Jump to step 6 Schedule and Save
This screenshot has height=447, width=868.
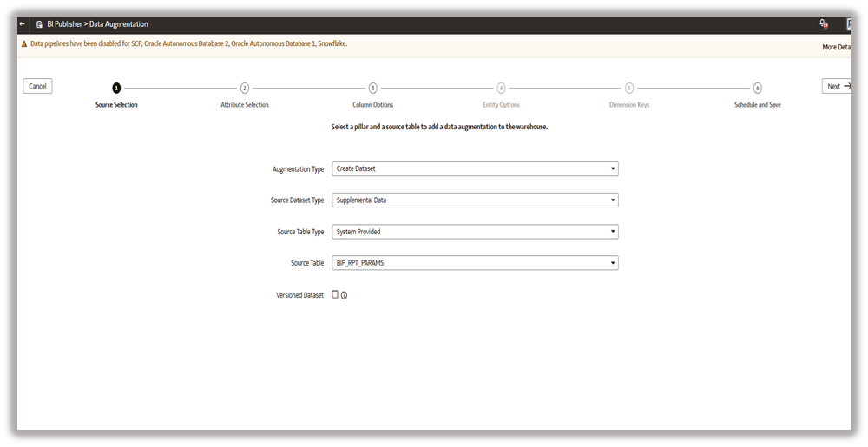point(757,88)
